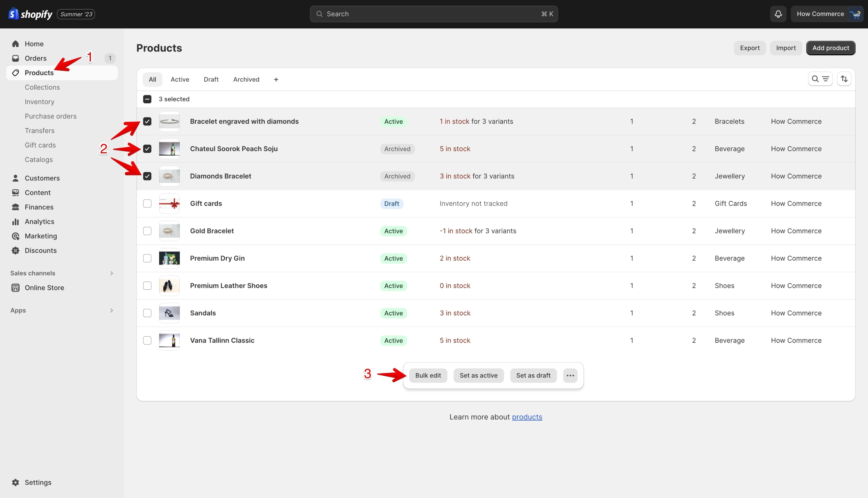Follow the products help link
Viewport: 868px width, 498px height.
(527, 417)
